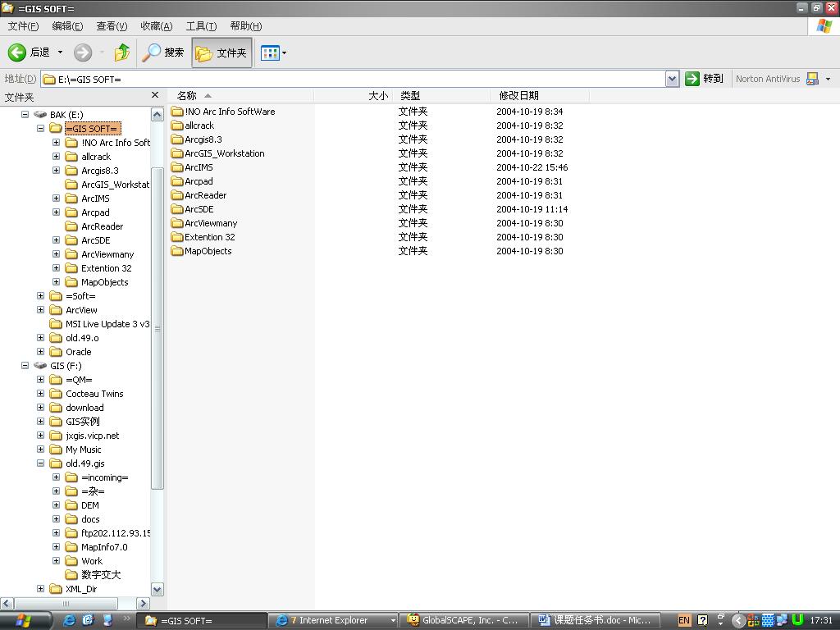
Task: Open the Favorites (收藏) menu
Action: pos(157,26)
